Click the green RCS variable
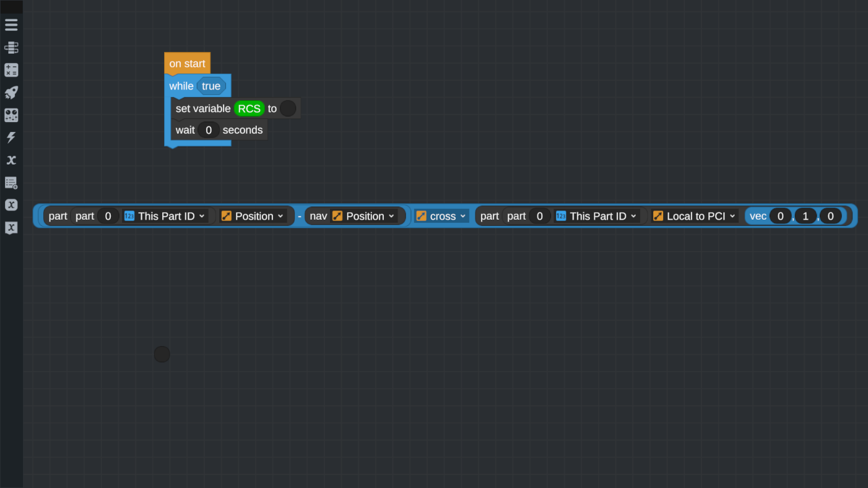 (249, 109)
